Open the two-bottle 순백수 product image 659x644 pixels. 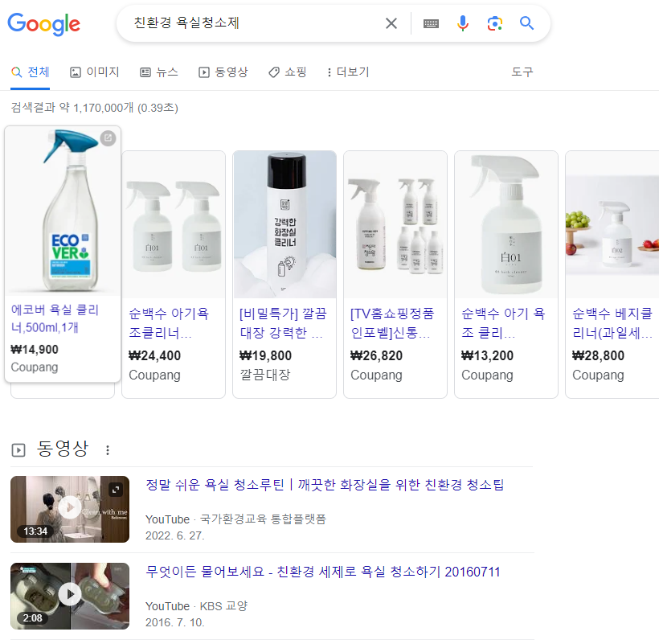(174, 224)
